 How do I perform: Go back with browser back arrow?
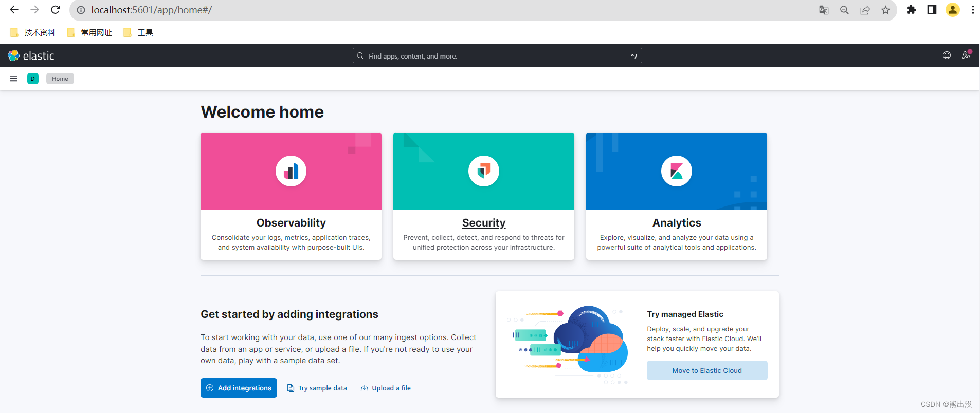coord(14,10)
